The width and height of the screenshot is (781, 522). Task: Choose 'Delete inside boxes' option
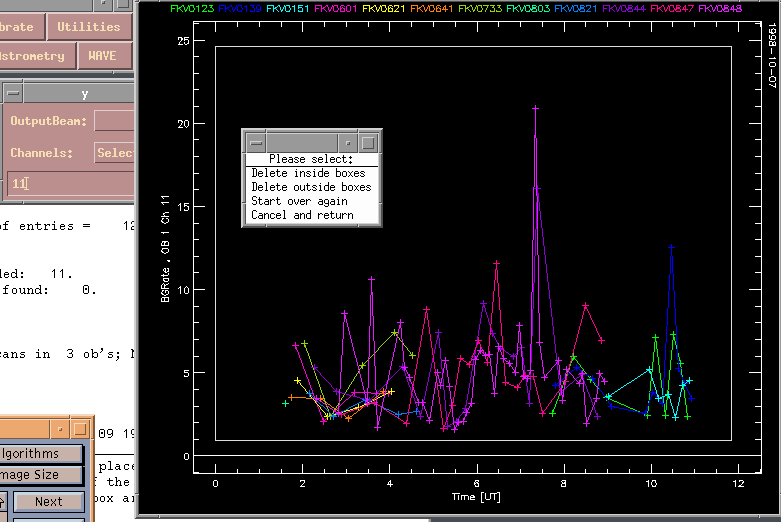click(309, 173)
